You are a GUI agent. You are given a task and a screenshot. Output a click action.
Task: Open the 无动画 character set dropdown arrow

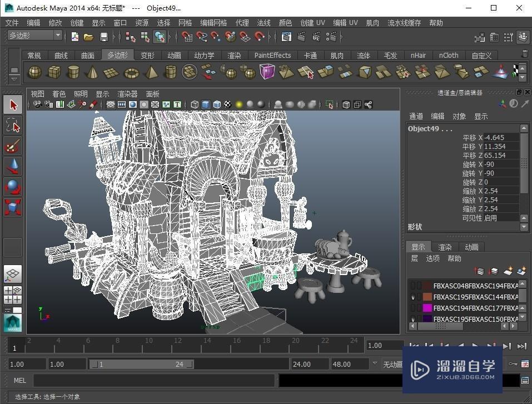click(x=375, y=363)
